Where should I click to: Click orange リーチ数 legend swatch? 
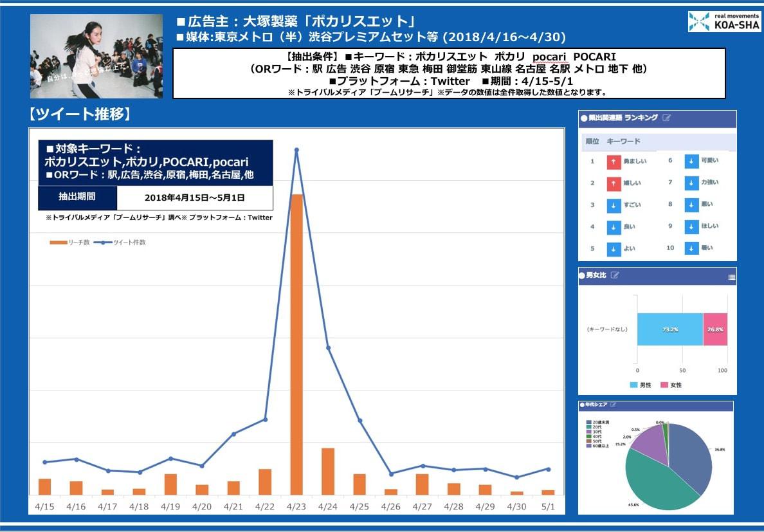58,243
